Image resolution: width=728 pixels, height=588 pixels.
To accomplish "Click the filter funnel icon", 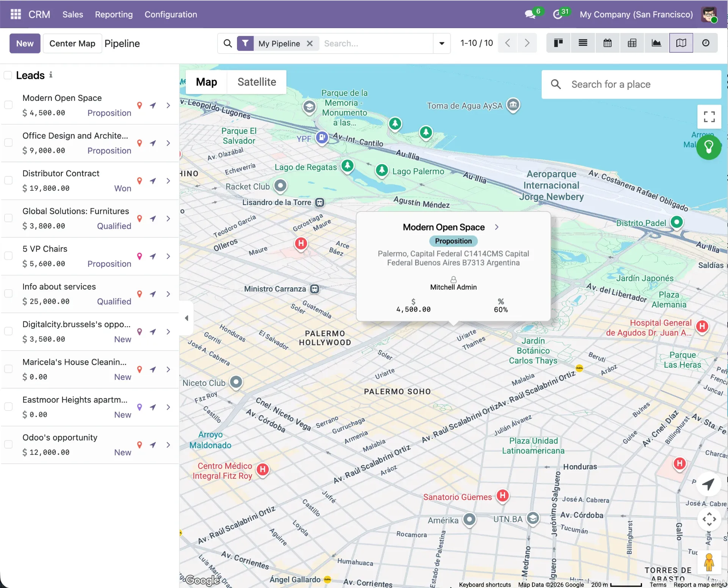I will tap(245, 44).
